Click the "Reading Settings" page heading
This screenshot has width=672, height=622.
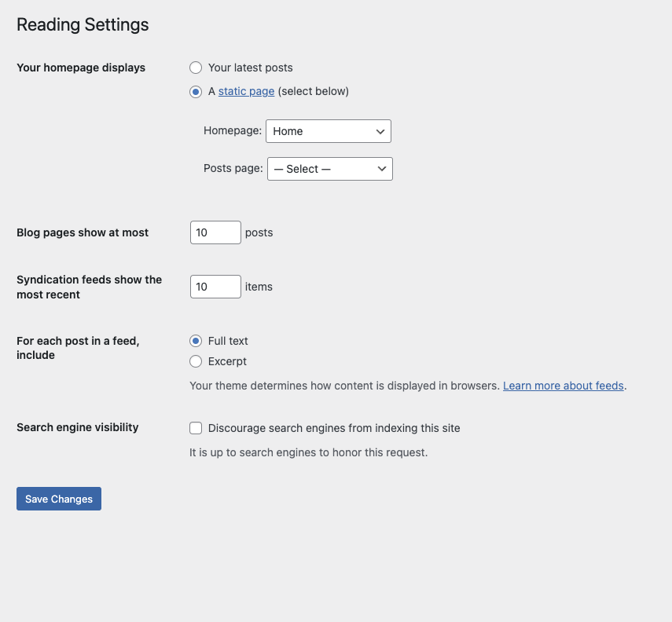83,24
